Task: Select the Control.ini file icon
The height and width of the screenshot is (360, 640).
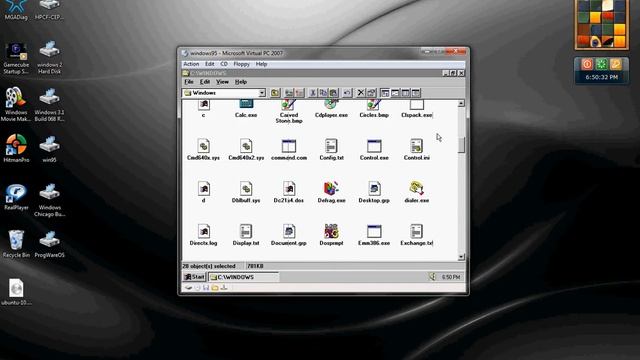Action: pos(416,149)
